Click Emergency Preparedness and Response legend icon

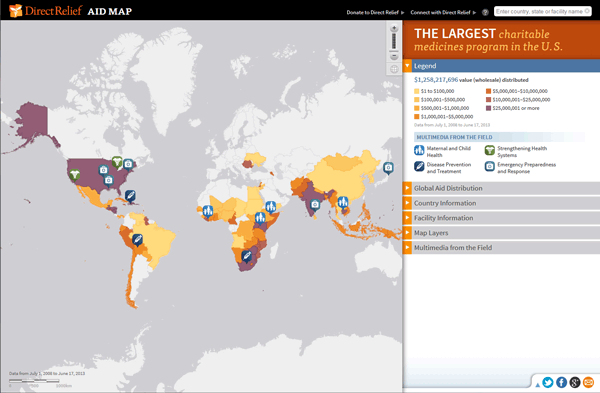point(490,166)
